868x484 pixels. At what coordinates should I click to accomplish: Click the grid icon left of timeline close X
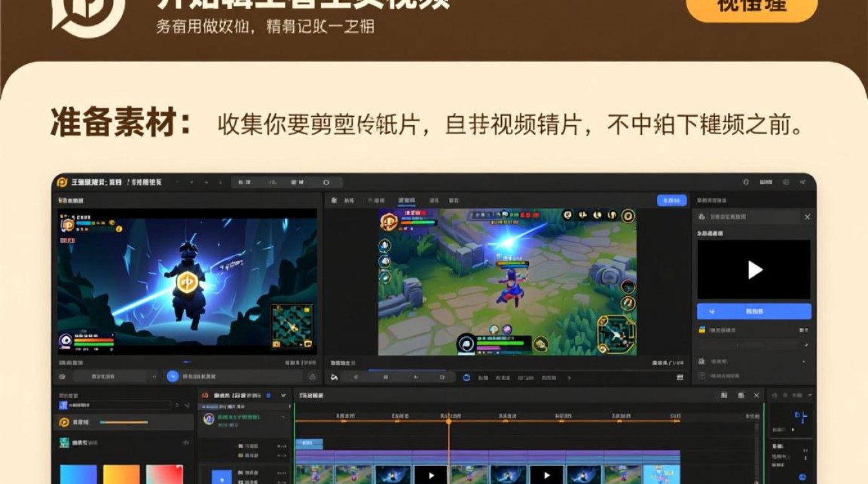(x=741, y=395)
